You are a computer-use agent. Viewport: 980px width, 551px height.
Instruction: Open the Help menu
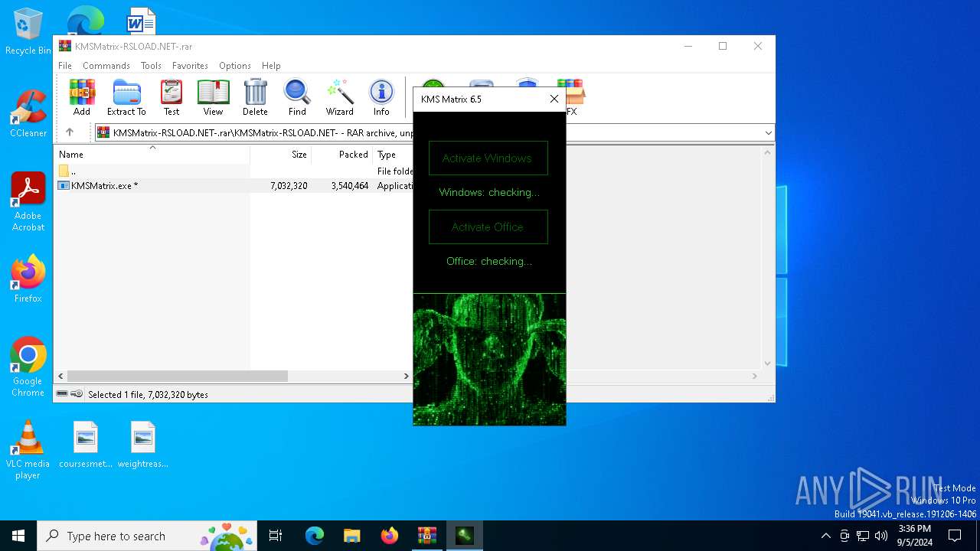271,66
